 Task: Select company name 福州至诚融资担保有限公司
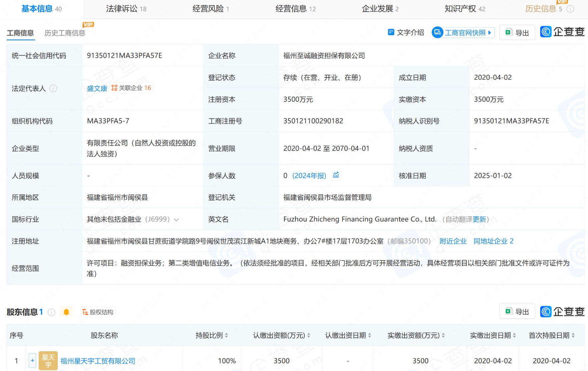pyautogui.click(x=324, y=56)
